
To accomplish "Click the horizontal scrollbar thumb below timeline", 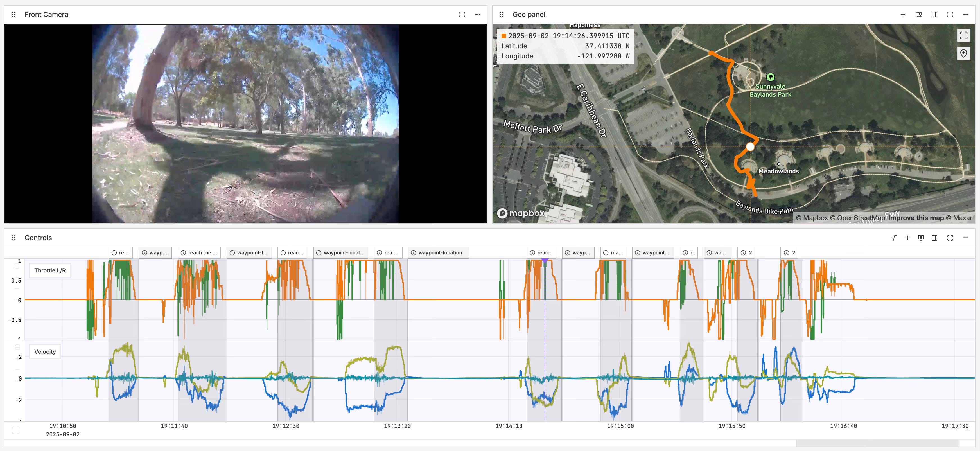I will pos(877,443).
